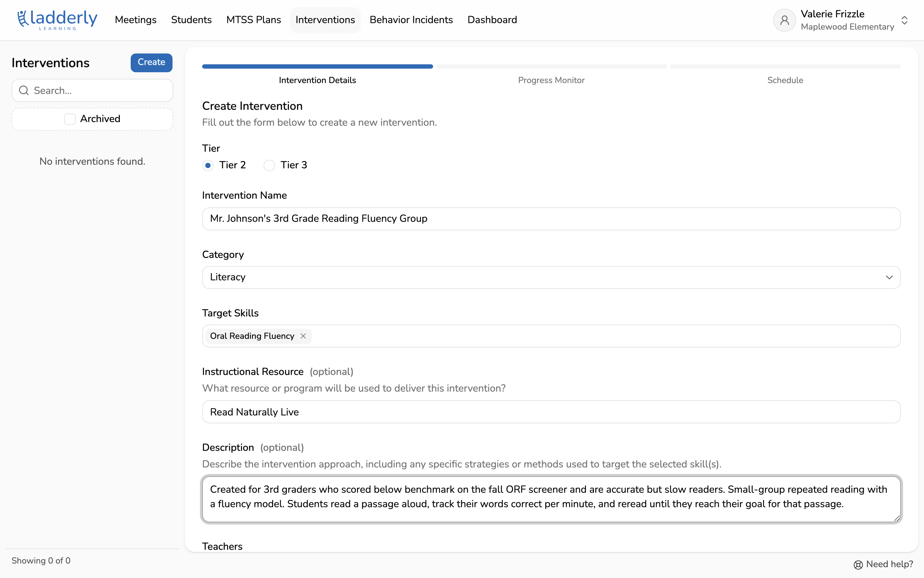Click the 'Create Intervention' heading
Viewport: 924px width, 578px height.
click(x=252, y=106)
